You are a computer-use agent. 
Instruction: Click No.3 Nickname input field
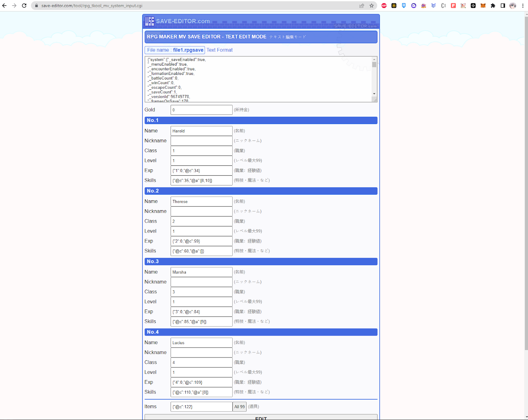click(x=201, y=282)
